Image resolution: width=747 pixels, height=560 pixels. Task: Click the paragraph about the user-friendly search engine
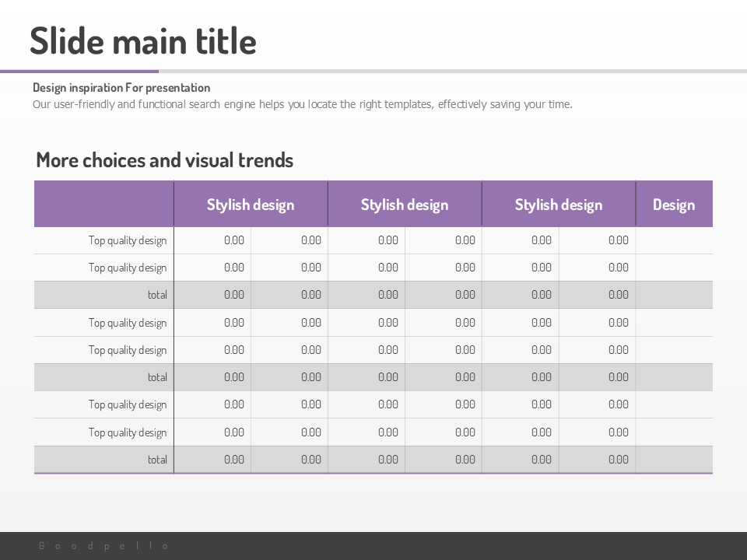point(302,104)
